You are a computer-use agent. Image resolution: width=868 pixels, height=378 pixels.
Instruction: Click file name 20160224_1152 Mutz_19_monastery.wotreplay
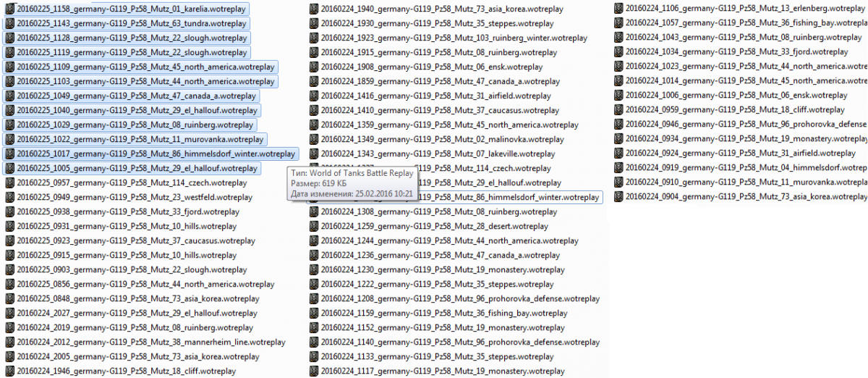443,328
